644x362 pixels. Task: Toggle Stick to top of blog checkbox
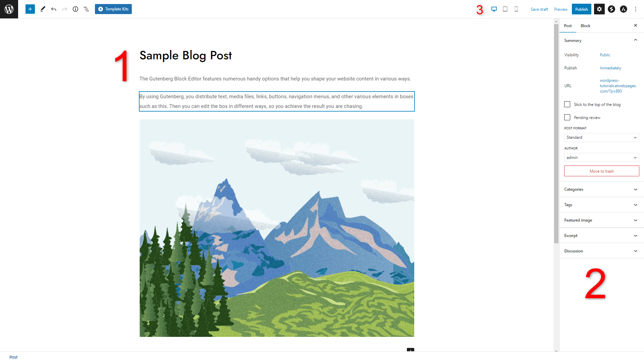567,104
